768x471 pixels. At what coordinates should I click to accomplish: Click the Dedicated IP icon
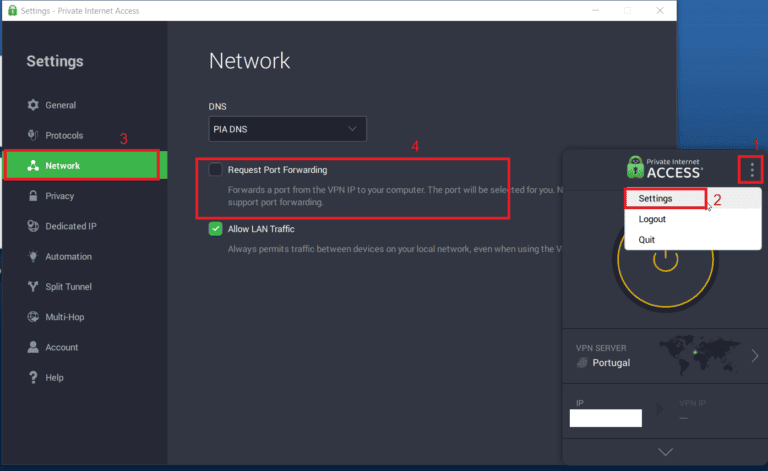[33, 226]
